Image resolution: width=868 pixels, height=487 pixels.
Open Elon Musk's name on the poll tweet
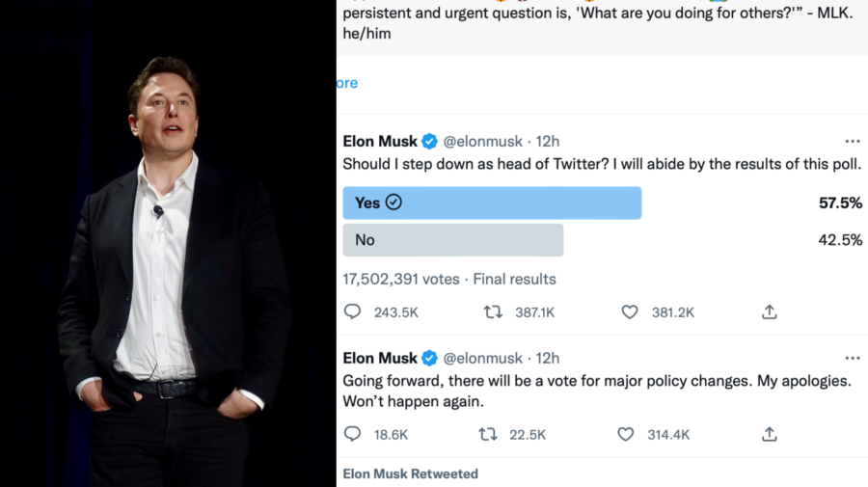pyautogui.click(x=380, y=142)
